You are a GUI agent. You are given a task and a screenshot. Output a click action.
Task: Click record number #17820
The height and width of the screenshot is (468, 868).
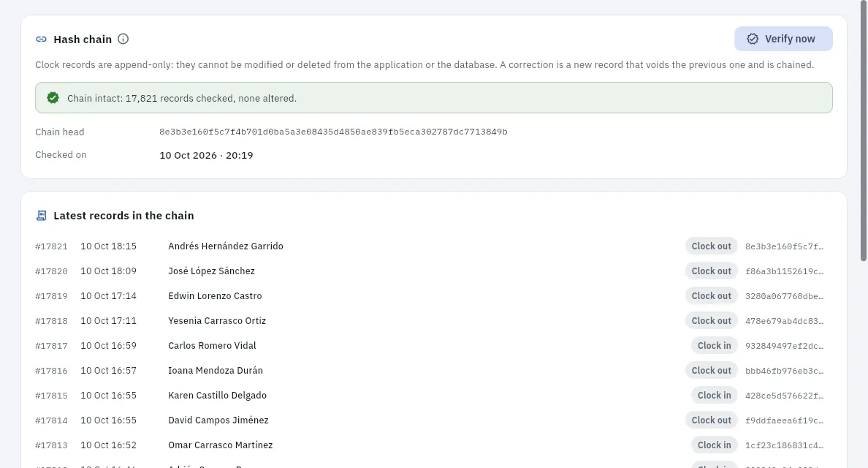(51, 271)
